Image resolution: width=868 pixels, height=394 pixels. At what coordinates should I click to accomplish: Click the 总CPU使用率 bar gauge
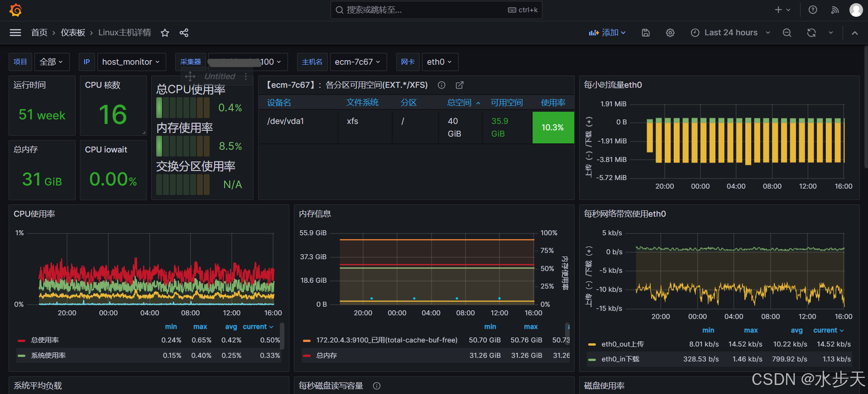(183, 108)
